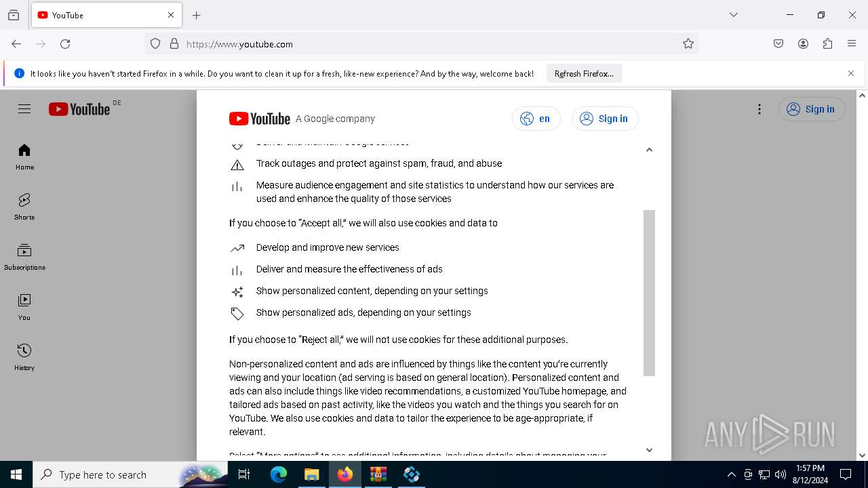Click the consent dialog scrollbar thumb
The image size is (868, 488).
click(649, 293)
